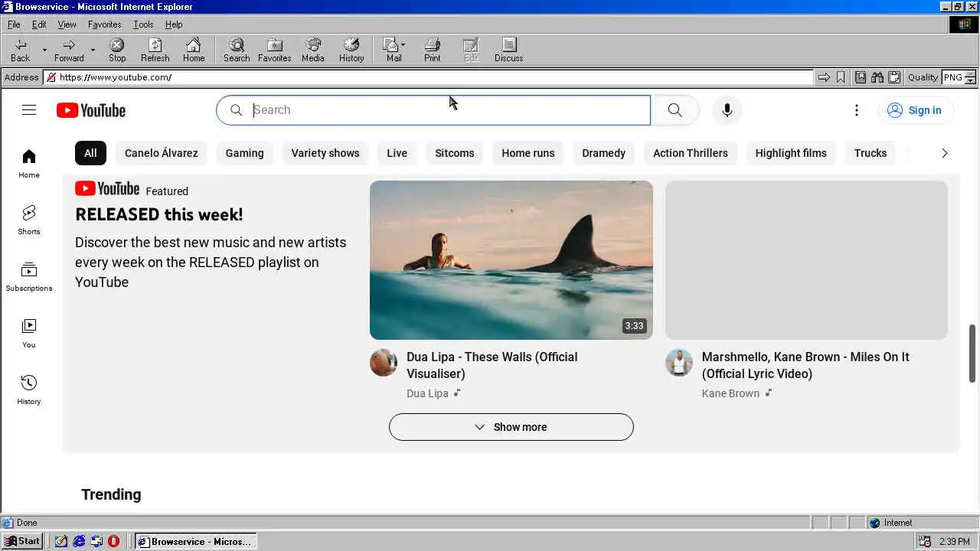Open the Edit menu
Image resolution: width=980 pixels, height=551 pixels.
pos(39,24)
